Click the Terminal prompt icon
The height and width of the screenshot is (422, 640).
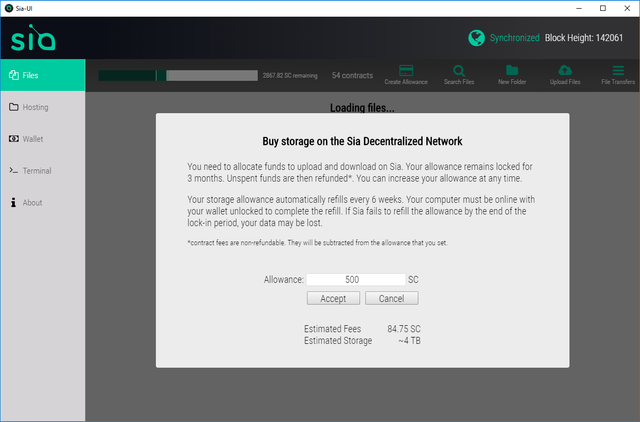pyautogui.click(x=14, y=171)
